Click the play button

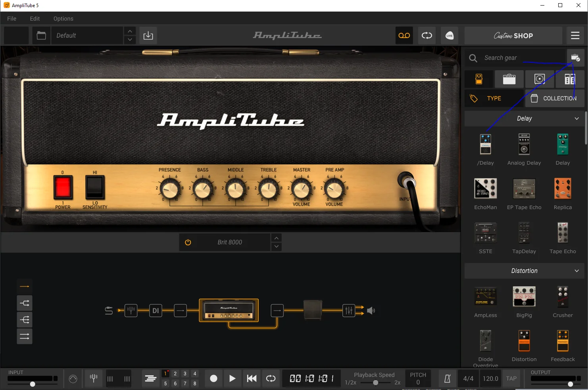click(233, 378)
